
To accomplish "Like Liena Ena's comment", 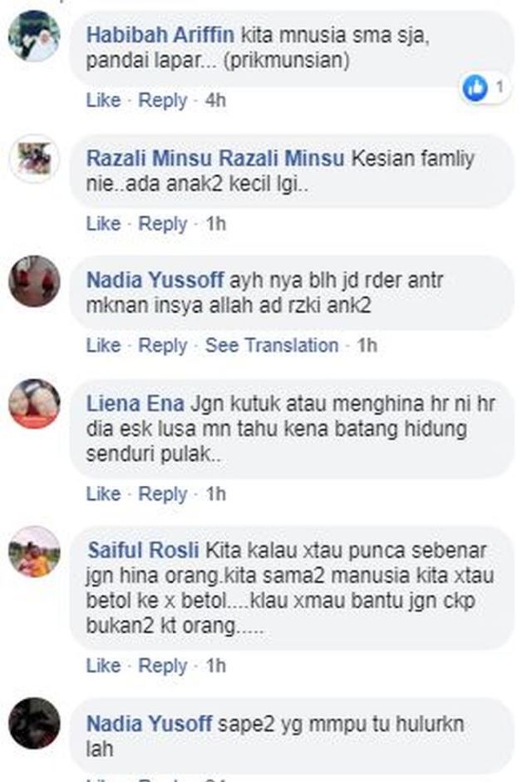I will (x=104, y=493).
